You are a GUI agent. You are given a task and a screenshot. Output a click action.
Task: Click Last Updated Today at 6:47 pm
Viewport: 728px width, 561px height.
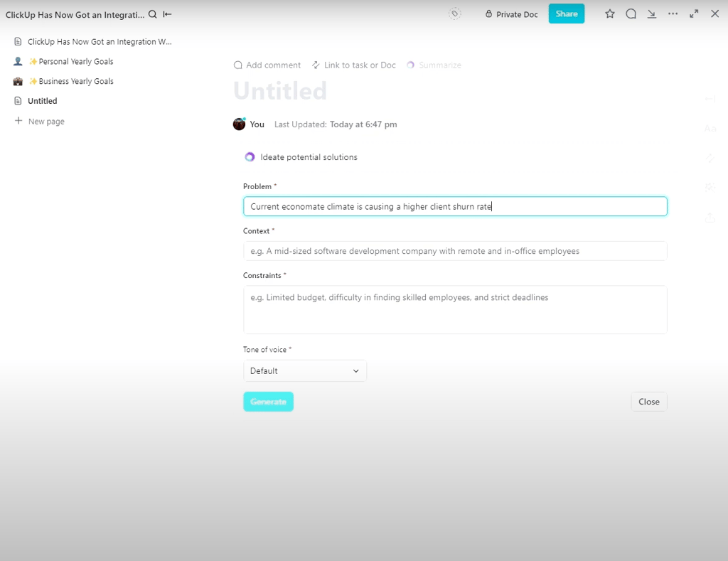(x=336, y=124)
